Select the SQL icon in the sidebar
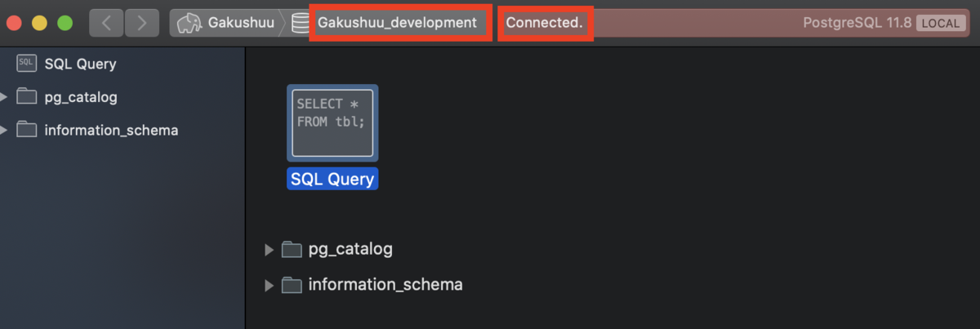 (x=26, y=64)
